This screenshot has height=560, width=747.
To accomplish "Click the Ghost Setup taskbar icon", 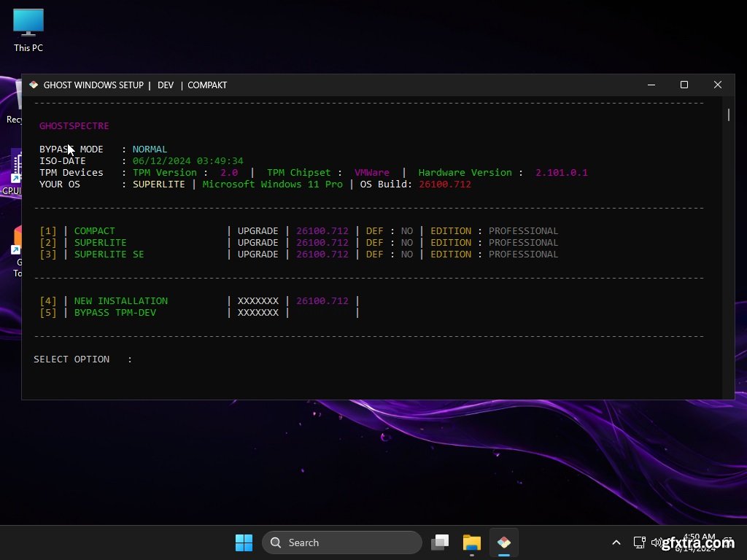I will pos(503,542).
